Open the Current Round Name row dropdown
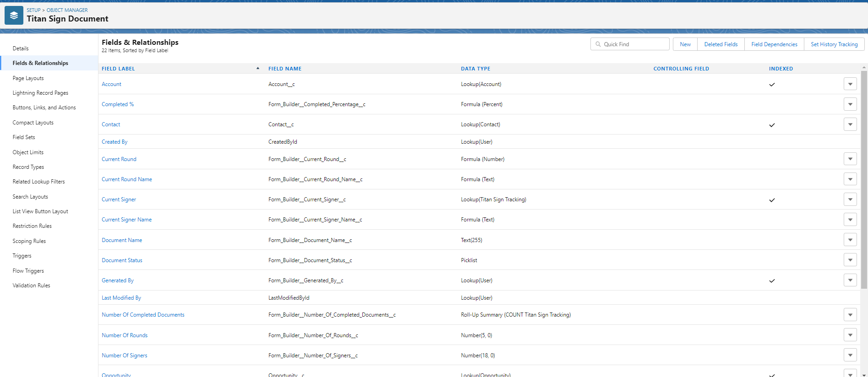 click(850, 179)
